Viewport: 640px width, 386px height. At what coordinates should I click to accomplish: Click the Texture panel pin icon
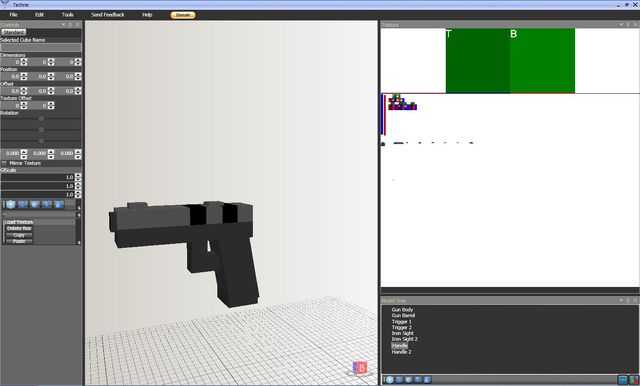tap(628, 25)
